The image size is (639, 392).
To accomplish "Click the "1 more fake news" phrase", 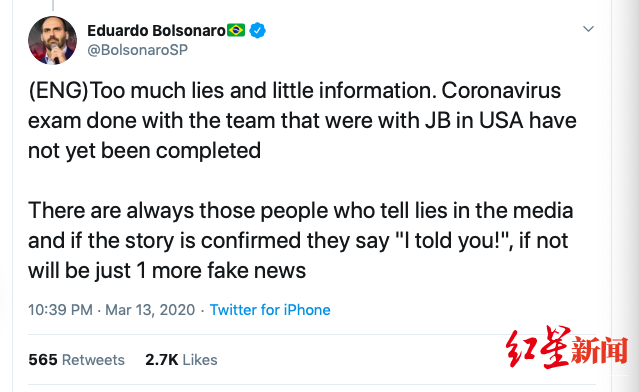I will coord(221,271).
